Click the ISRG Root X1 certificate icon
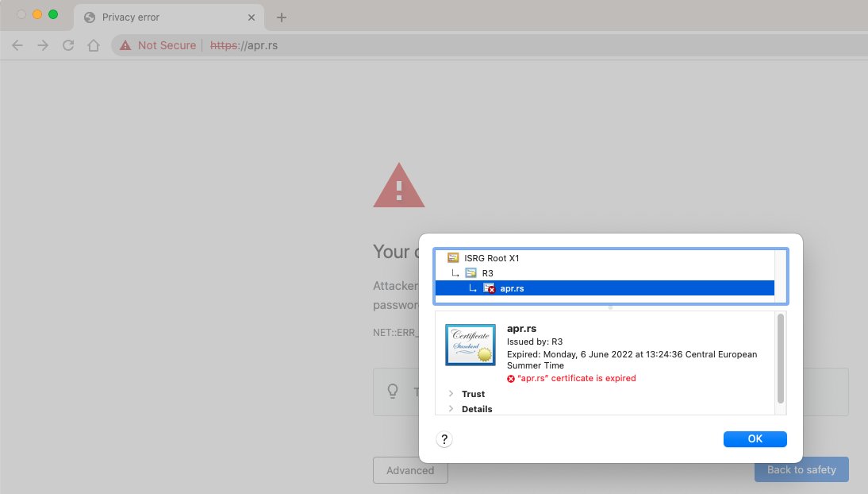The width and height of the screenshot is (868, 494). [453, 258]
